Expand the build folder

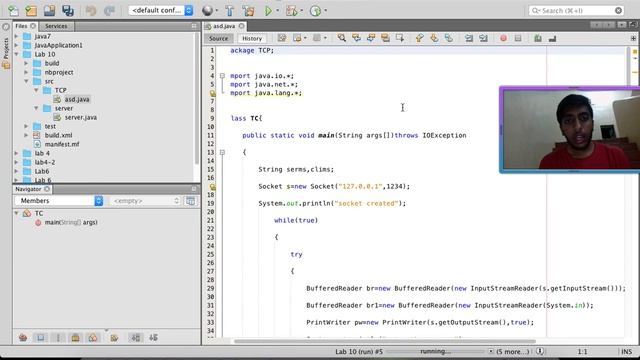pyautogui.click(x=26, y=63)
